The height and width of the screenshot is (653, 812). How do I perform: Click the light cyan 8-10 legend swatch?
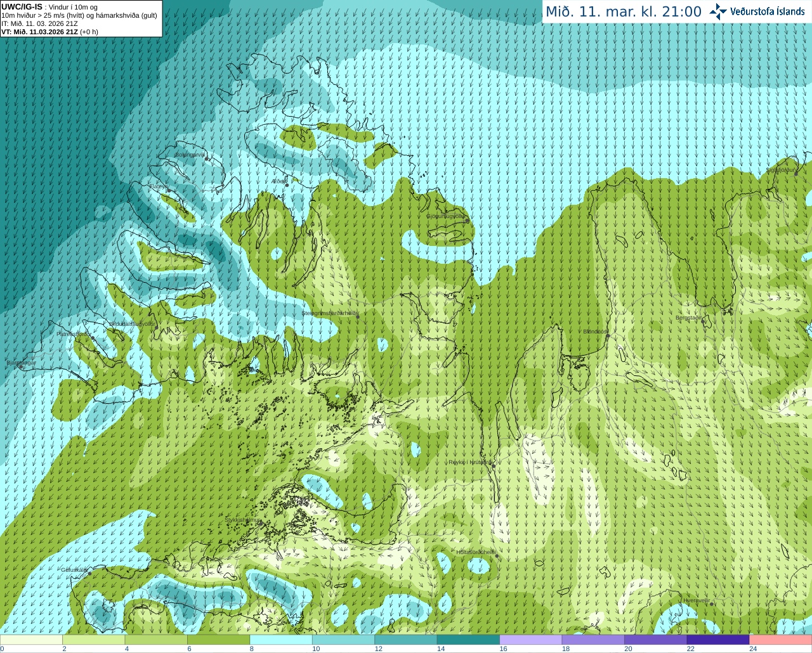281,640
